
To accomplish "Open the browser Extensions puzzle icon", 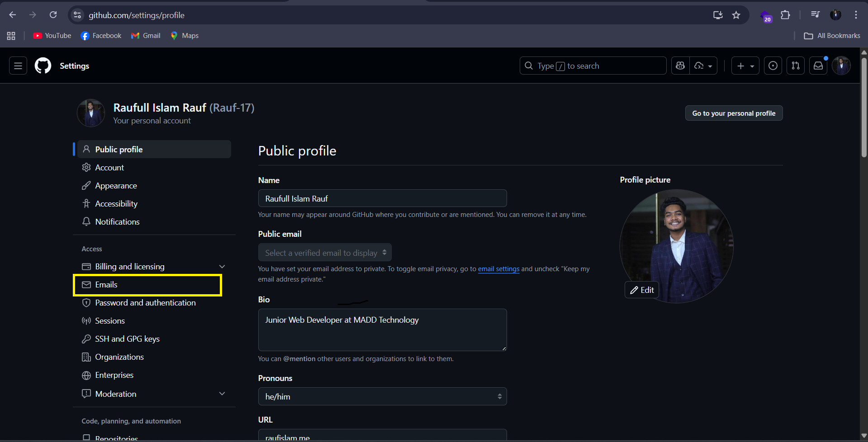I will (786, 15).
